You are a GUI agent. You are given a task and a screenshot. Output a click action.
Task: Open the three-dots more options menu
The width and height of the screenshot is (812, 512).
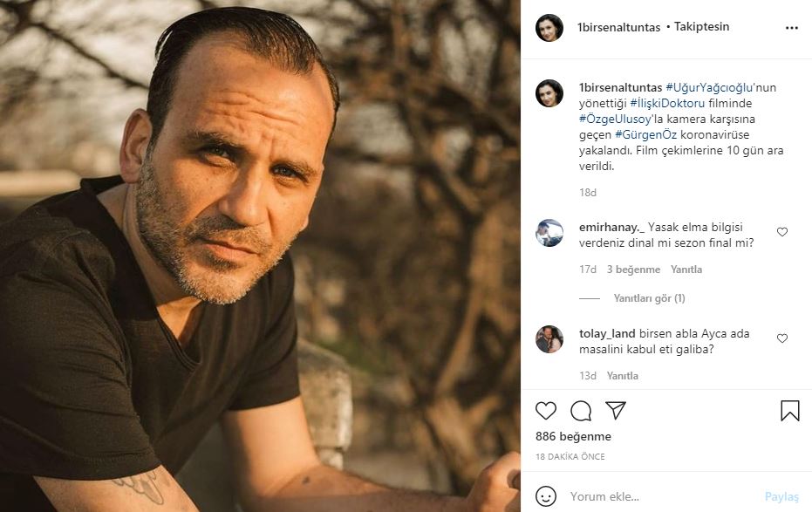tap(792, 28)
